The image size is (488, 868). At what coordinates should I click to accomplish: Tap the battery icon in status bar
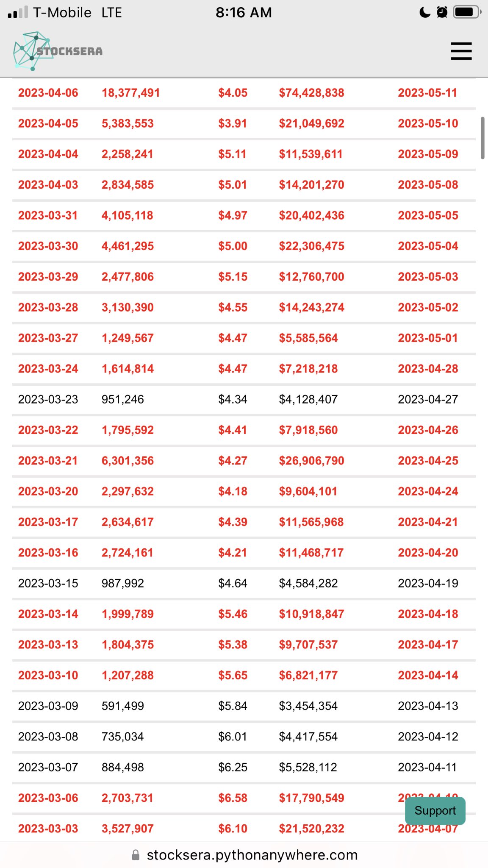click(467, 12)
